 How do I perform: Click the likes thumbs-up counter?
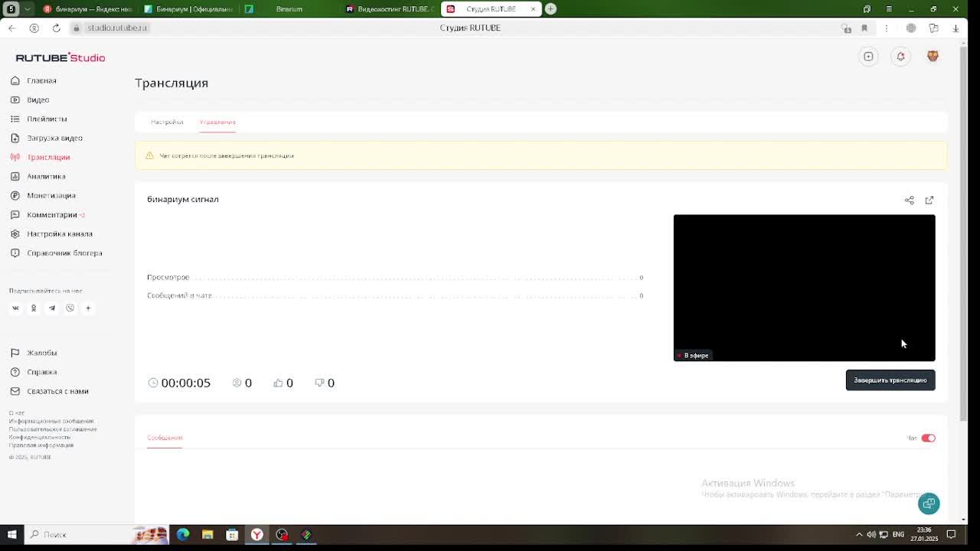[x=283, y=383]
